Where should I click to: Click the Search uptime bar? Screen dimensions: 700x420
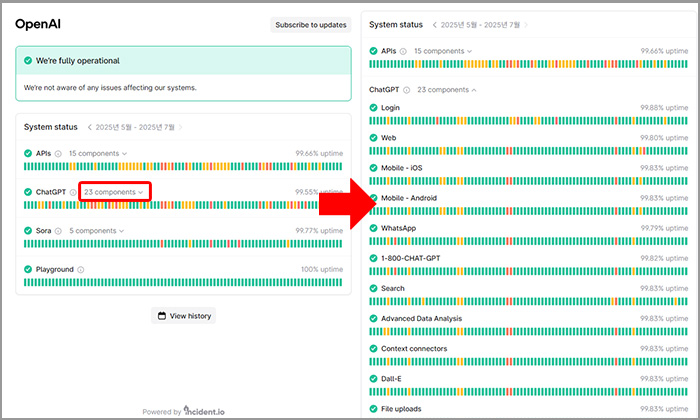pyautogui.click(x=528, y=301)
